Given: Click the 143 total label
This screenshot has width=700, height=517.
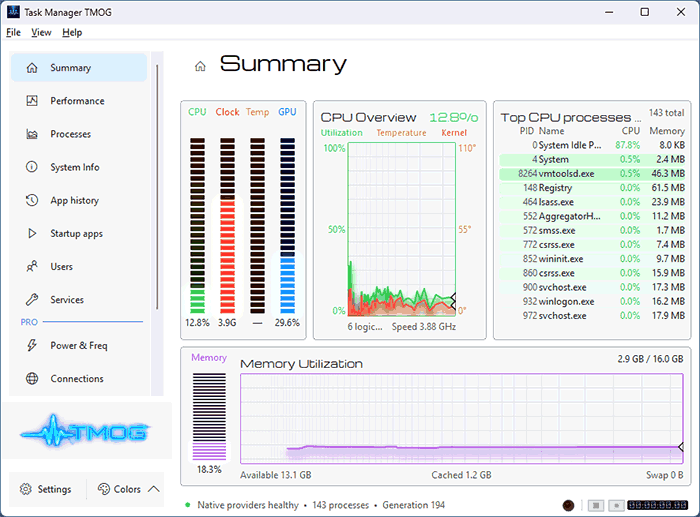Looking at the screenshot, I should pos(667,113).
